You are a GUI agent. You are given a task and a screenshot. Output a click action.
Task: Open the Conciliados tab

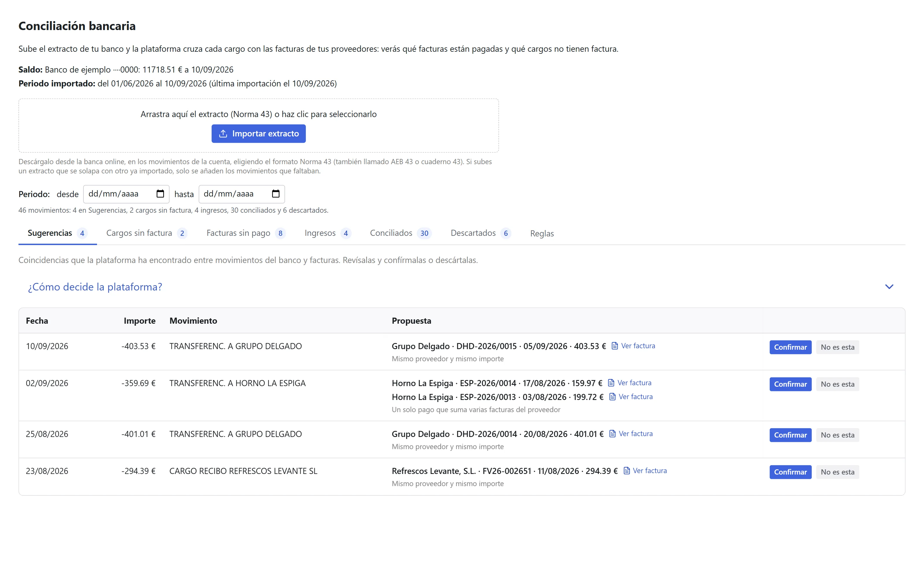(x=400, y=233)
